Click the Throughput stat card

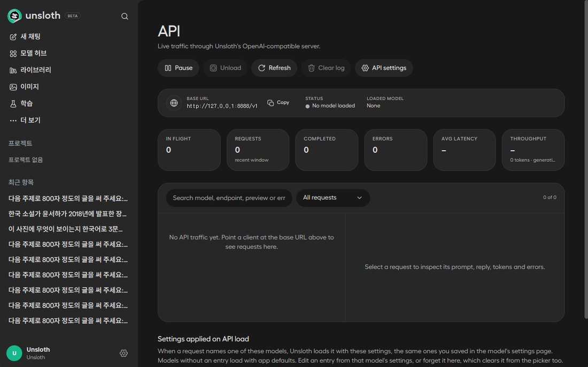point(533,150)
